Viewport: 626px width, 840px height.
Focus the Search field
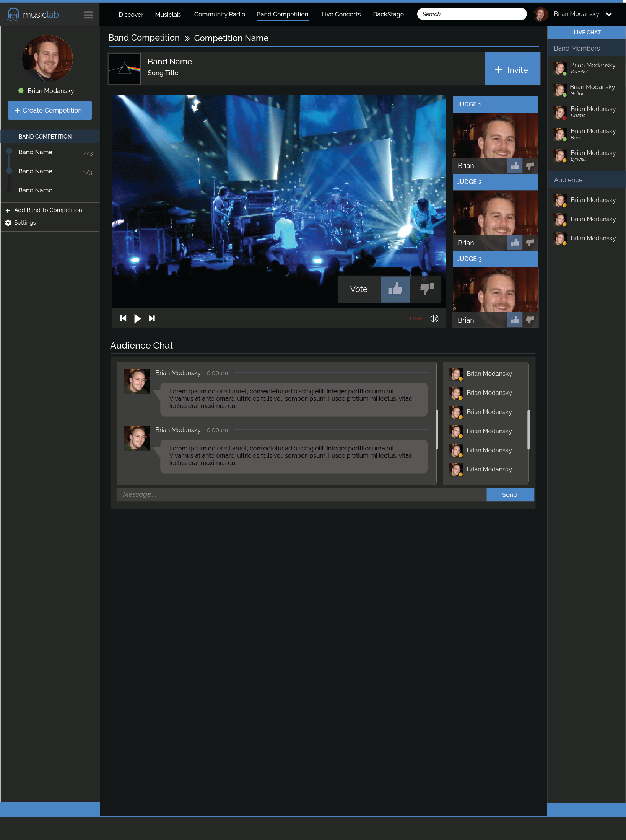click(472, 14)
